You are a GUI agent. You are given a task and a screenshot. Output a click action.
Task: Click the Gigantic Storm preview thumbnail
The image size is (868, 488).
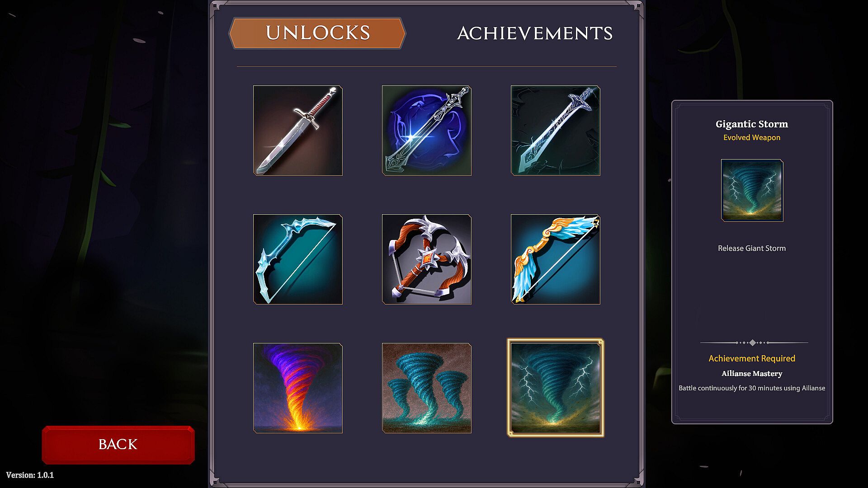pos(752,190)
